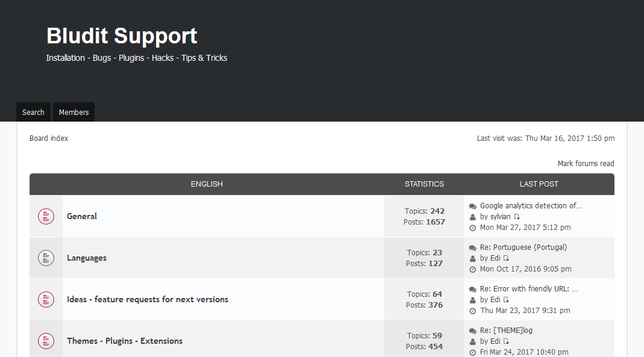The height and width of the screenshot is (357, 644).
Task: Click comments icon beside [THEME]log post
Action: coord(473,331)
